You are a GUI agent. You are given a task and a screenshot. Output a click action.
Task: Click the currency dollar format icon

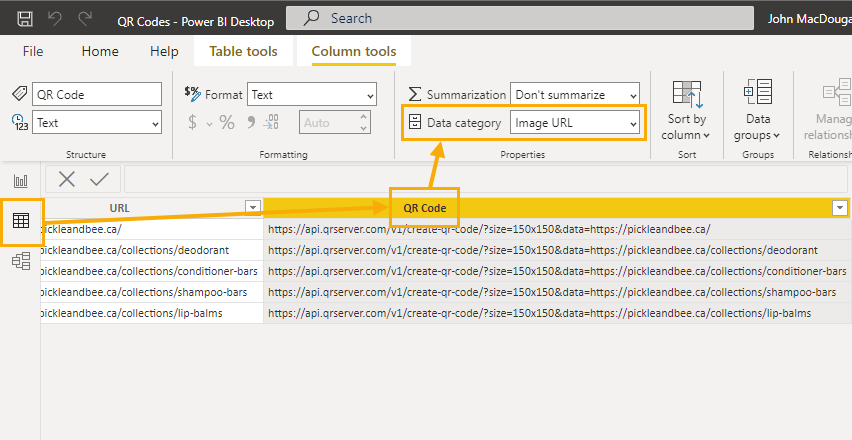coord(192,122)
